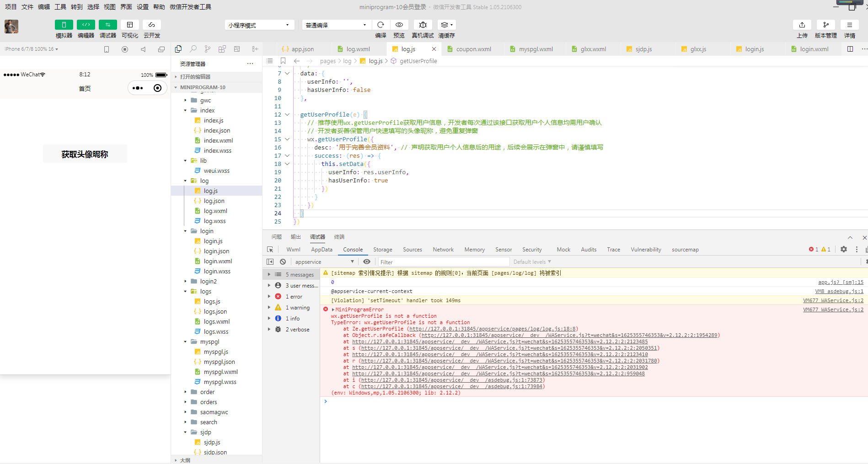Image resolution: width=868 pixels, height=464 pixels.
Task: Open the source control sidebar icon
Action: 208,49
